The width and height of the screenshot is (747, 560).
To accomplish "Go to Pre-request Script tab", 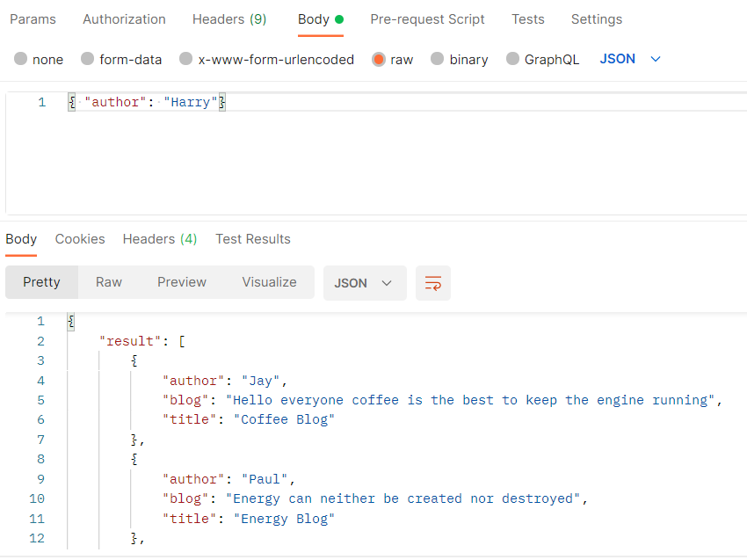I will pyautogui.click(x=427, y=19).
